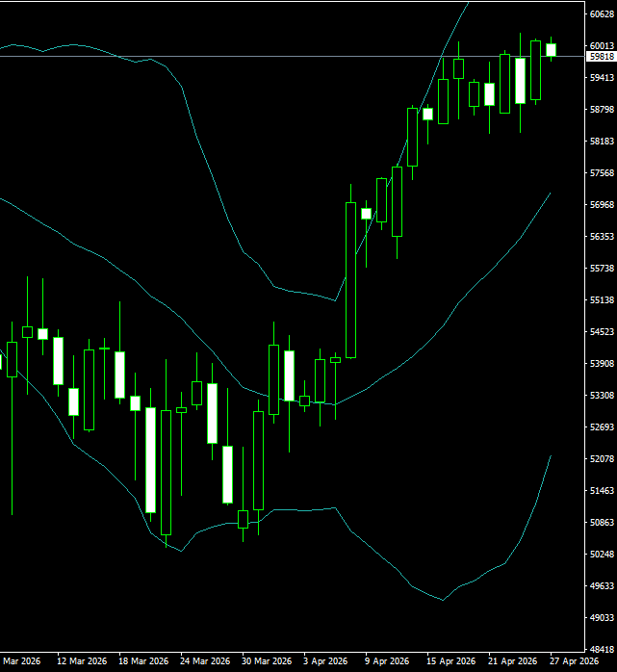Screen dimensions: 617x672
Task: Select the tall breakout candle rising past 56968
Action: (350, 279)
